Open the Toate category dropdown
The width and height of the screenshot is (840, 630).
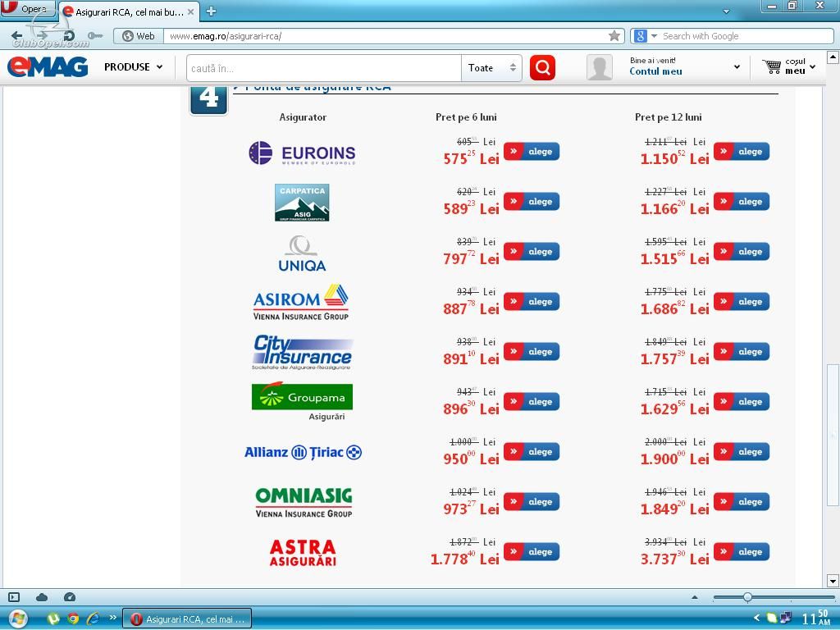491,68
